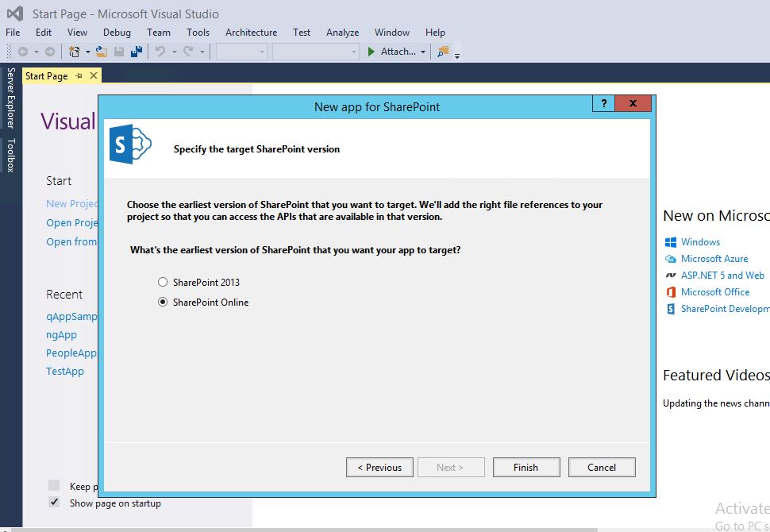Open the Server Explorer side tab
The image size is (770, 532).
tap(11, 98)
